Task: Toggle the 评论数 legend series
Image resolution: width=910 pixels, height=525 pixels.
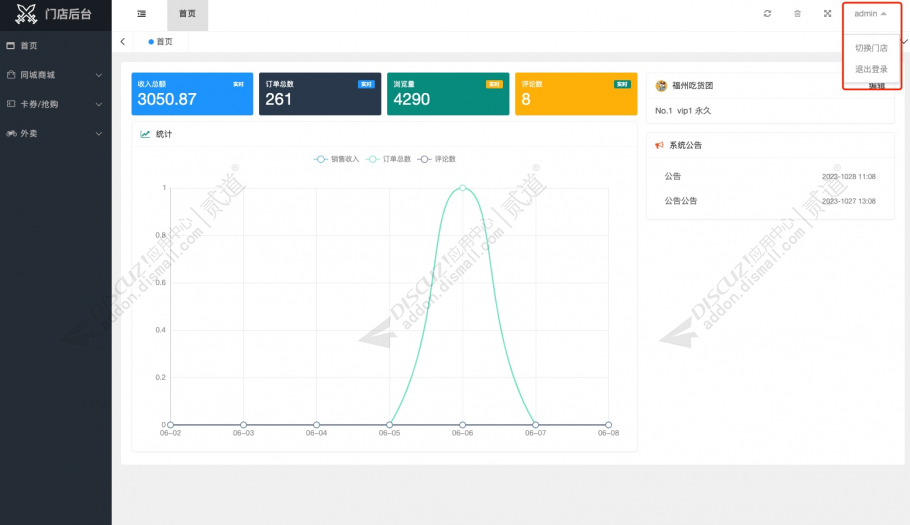Action: (436, 159)
